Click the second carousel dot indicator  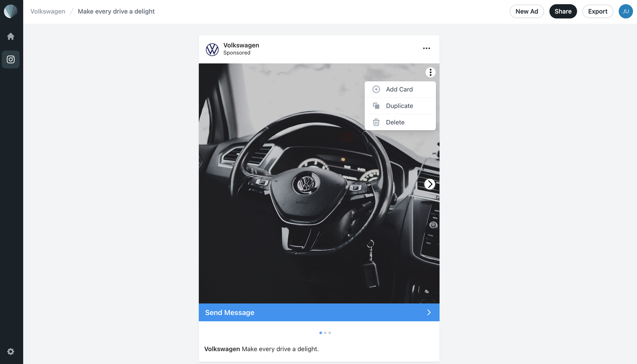coord(325,332)
